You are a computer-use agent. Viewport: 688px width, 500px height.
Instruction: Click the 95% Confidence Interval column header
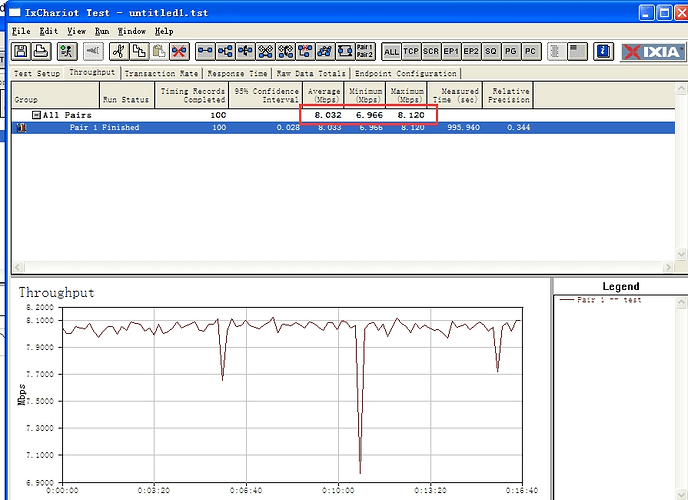pos(265,95)
